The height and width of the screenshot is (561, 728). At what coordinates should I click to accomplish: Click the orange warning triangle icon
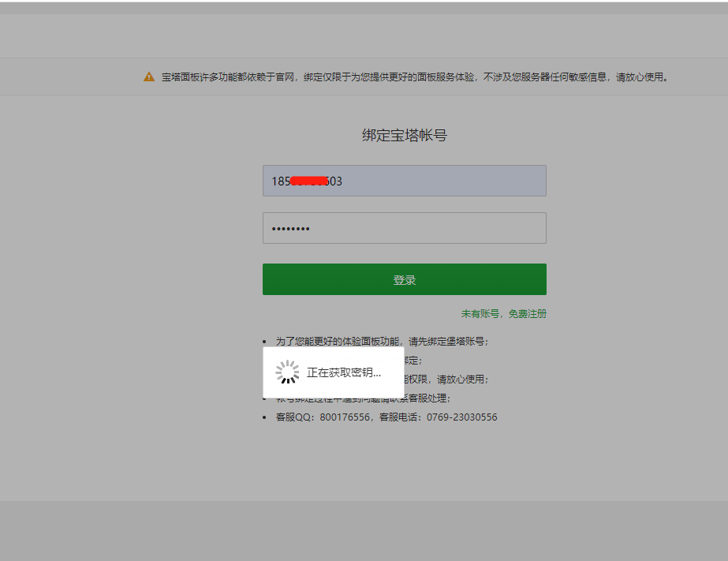148,77
